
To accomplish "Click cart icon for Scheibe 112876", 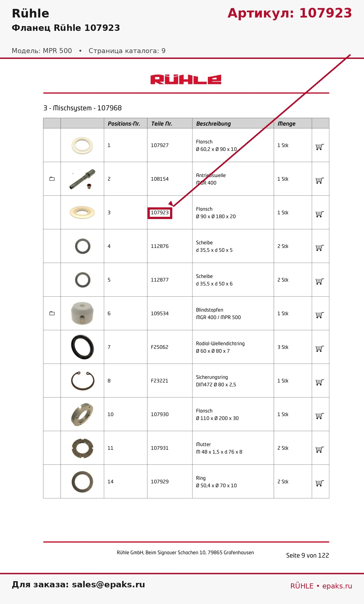I will [320, 248].
